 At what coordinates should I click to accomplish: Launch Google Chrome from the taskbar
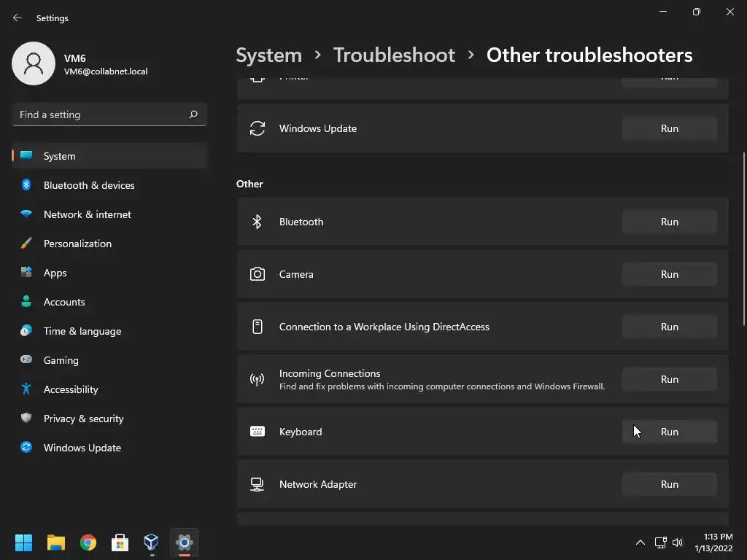point(88,542)
